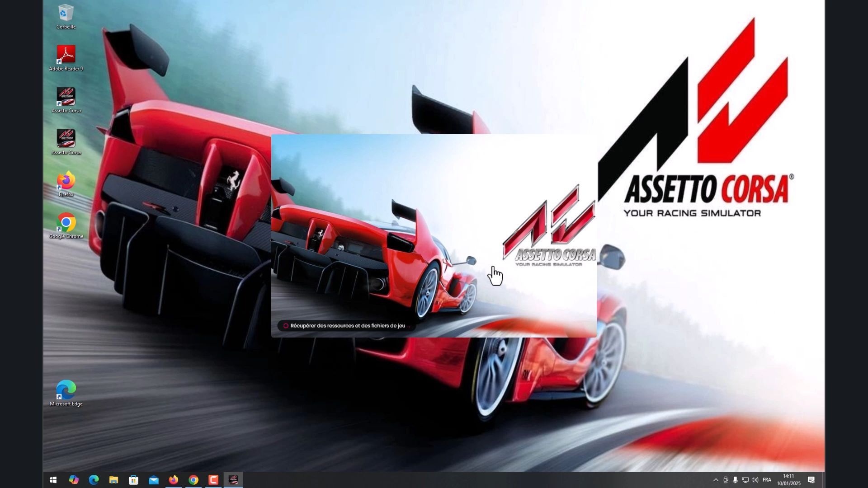Screen dimensions: 868x488
Task: Switch to Google Chrome in the taskbar
Action: coord(193,480)
